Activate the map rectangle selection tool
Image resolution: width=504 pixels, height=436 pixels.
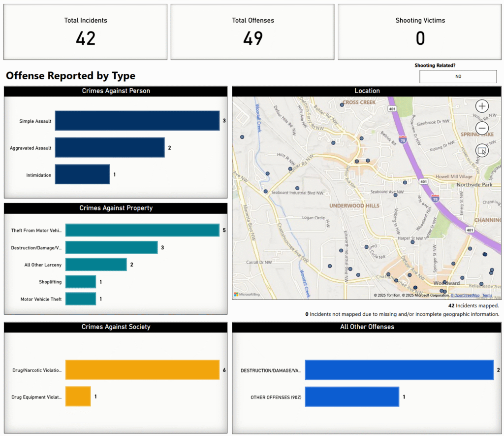point(482,151)
